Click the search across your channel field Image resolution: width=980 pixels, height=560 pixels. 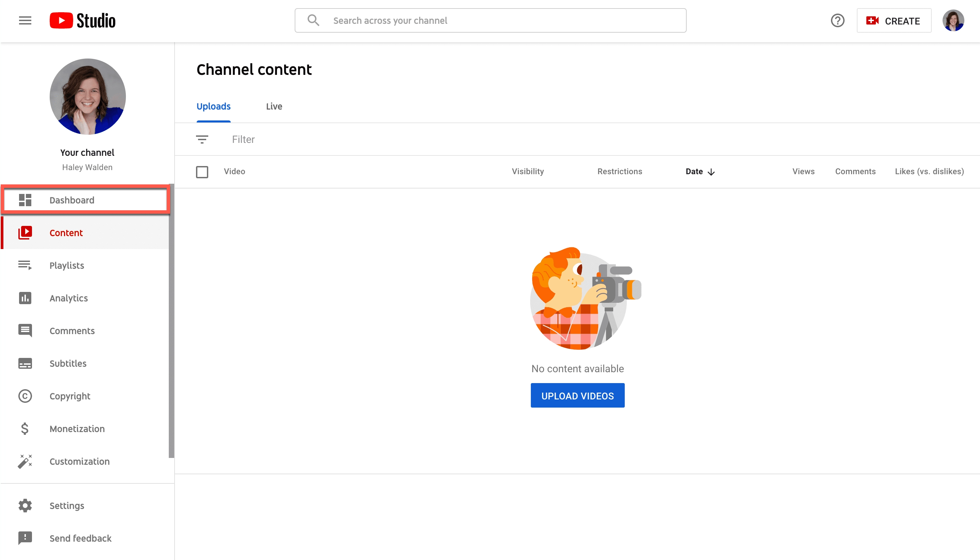click(490, 20)
